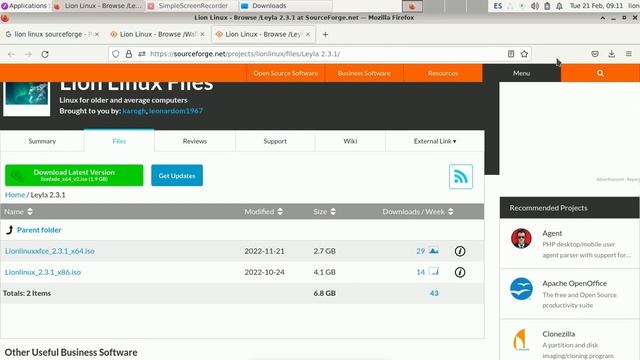Open the Parent folder link

39,230
